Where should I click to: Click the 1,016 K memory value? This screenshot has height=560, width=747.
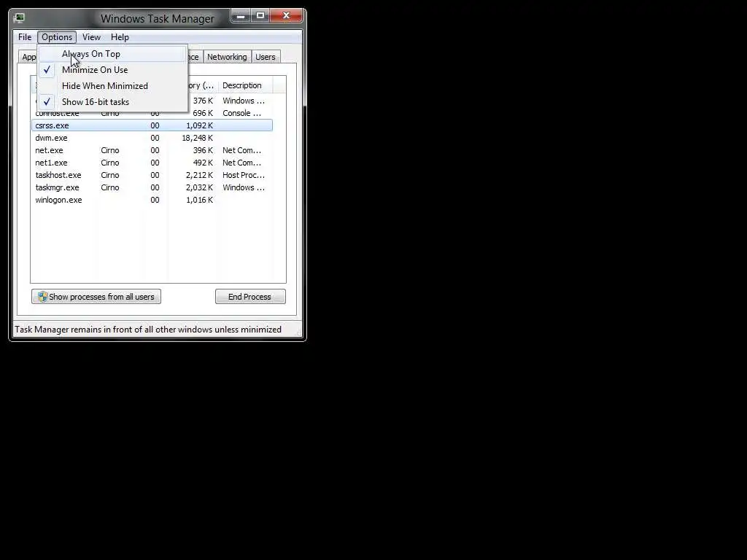[x=199, y=200]
